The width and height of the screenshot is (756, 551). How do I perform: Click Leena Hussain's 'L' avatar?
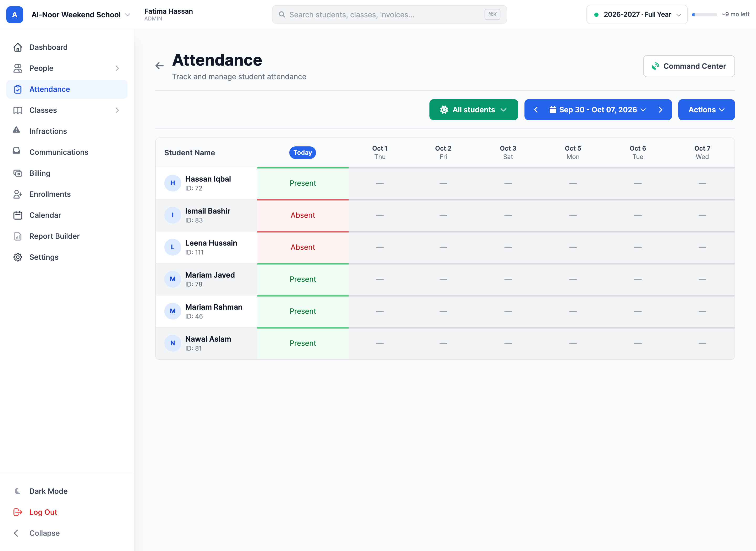click(172, 247)
